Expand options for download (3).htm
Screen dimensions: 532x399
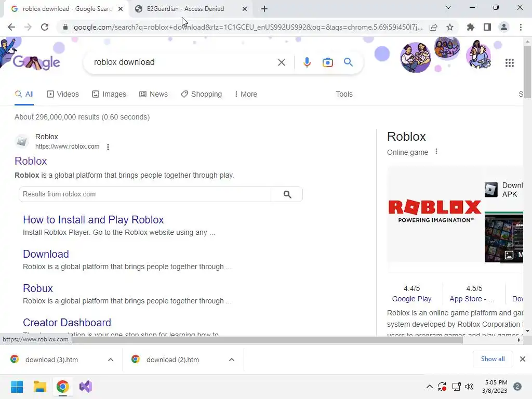111,360
